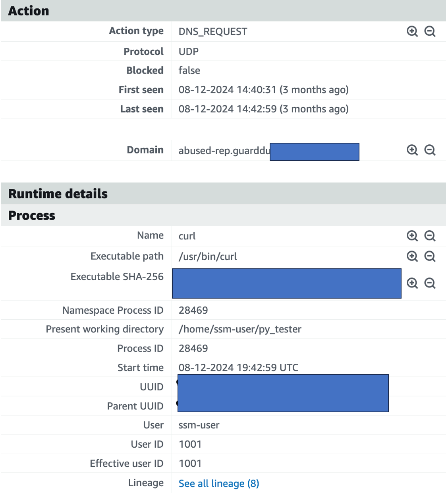Click the Blocked value showing false
The width and height of the screenshot is (448, 493).
pyautogui.click(x=189, y=70)
